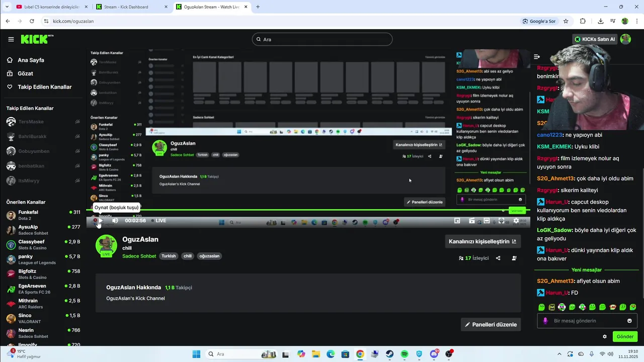Open Funkefal recommended channel
The height and width of the screenshot is (362, 644).
pyautogui.click(x=43, y=215)
